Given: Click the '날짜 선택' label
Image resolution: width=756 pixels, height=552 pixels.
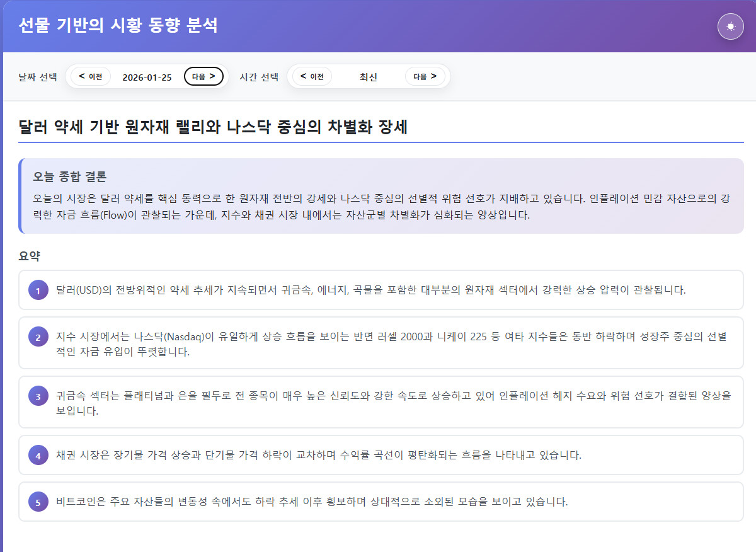Looking at the screenshot, I should pos(38,77).
